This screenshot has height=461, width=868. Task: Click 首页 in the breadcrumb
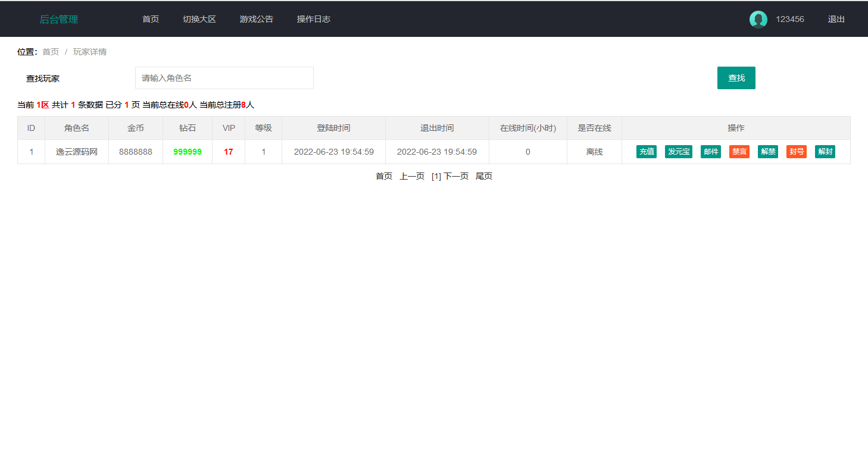pos(51,52)
